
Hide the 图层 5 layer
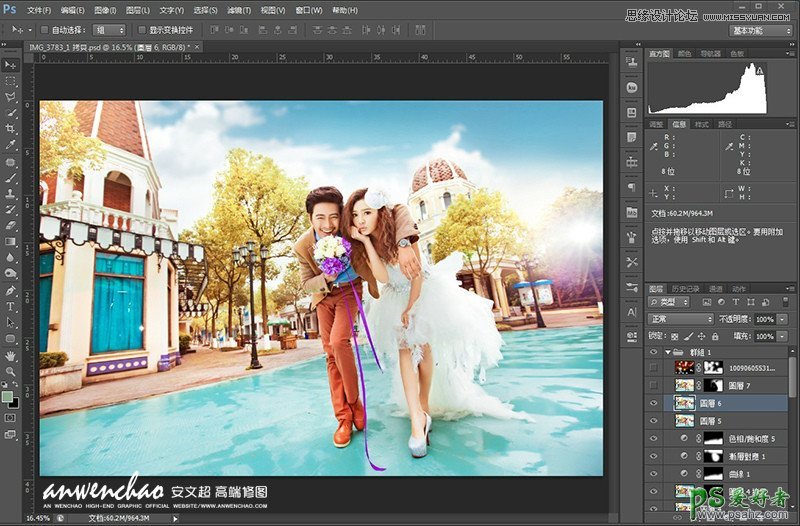point(654,421)
